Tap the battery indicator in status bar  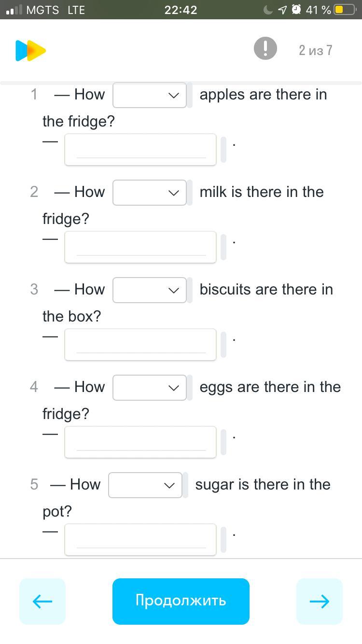coord(344,10)
